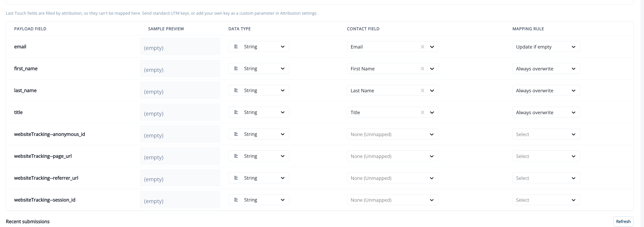Open the data type dropdown chevron for email
This screenshot has width=644, height=227.
283,46
